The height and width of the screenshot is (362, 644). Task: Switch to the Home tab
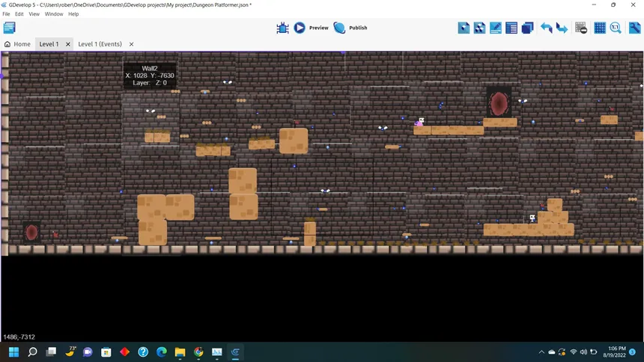click(17, 44)
